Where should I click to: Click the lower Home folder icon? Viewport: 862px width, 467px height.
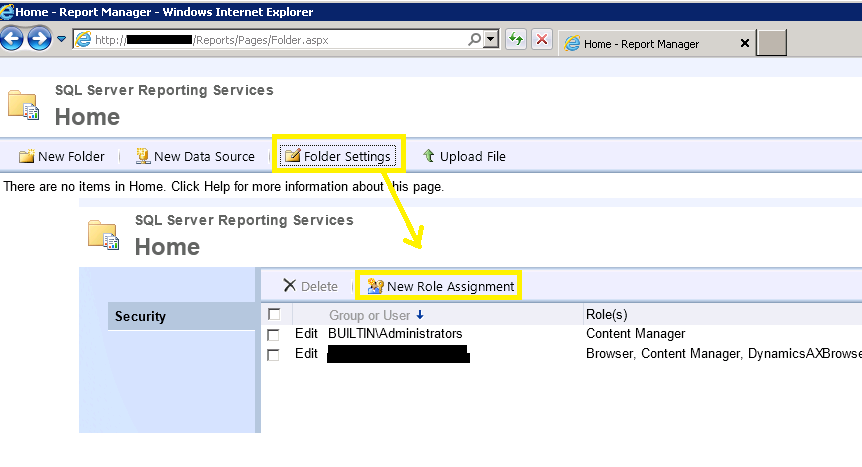103,235
